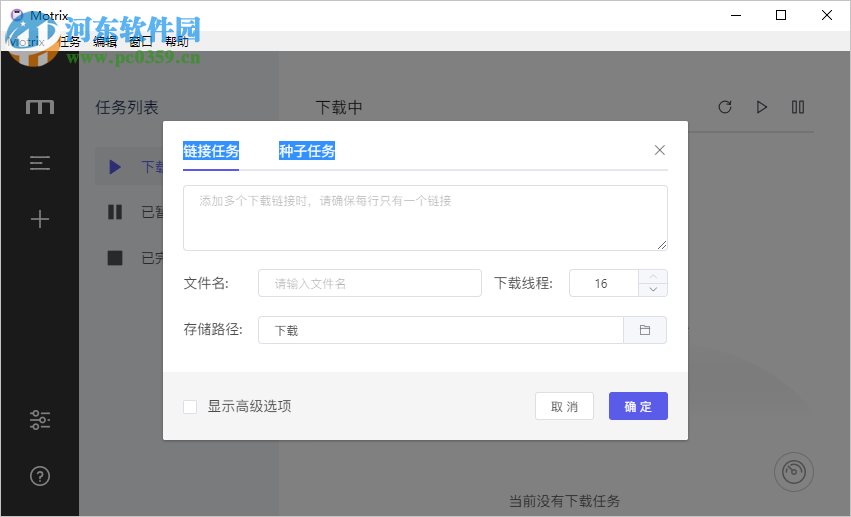The width and height of the screenshot is (851, 517).
Task: Click the 下载线程 value field showing 16
Action: click(604, 283)
